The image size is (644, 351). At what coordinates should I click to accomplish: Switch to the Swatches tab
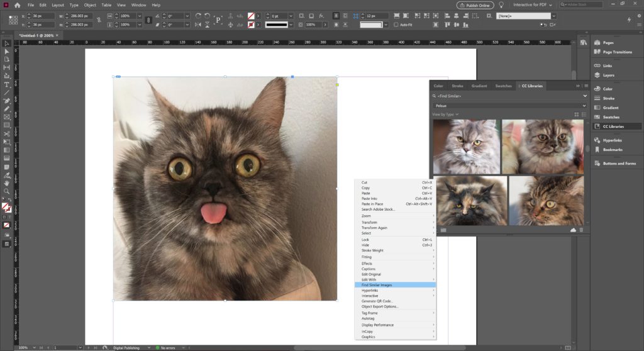click(x=503, y=86)
